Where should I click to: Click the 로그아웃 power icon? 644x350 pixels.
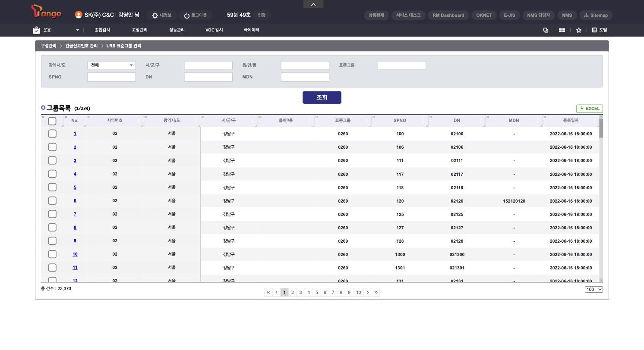coord(187,16)
